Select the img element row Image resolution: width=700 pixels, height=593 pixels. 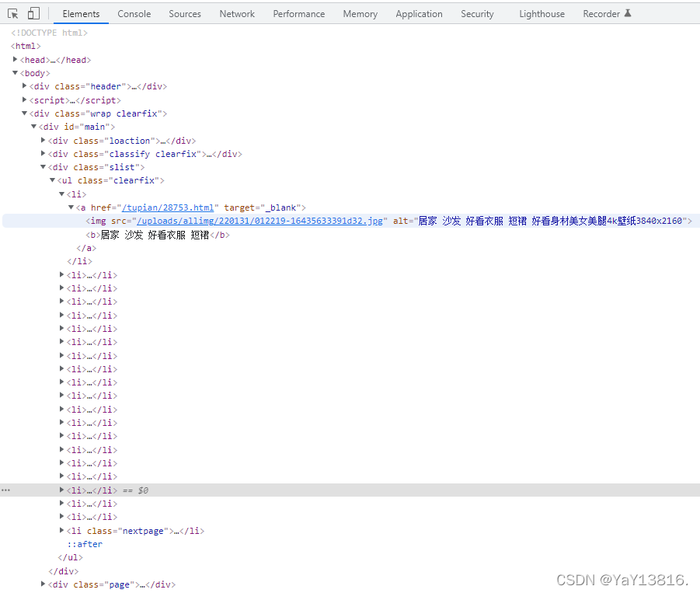pos(350,221)
